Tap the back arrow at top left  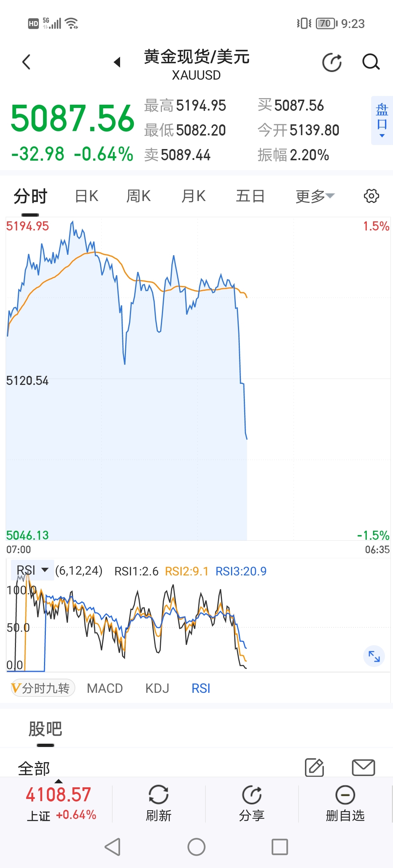pyautogui.click(x=26, y=62)
